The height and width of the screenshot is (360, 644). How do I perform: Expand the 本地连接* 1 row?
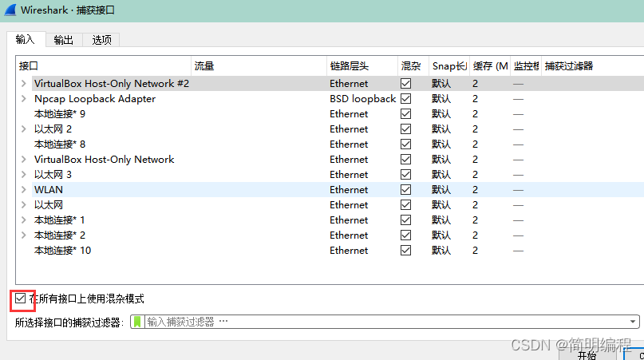tap(24, 220)
